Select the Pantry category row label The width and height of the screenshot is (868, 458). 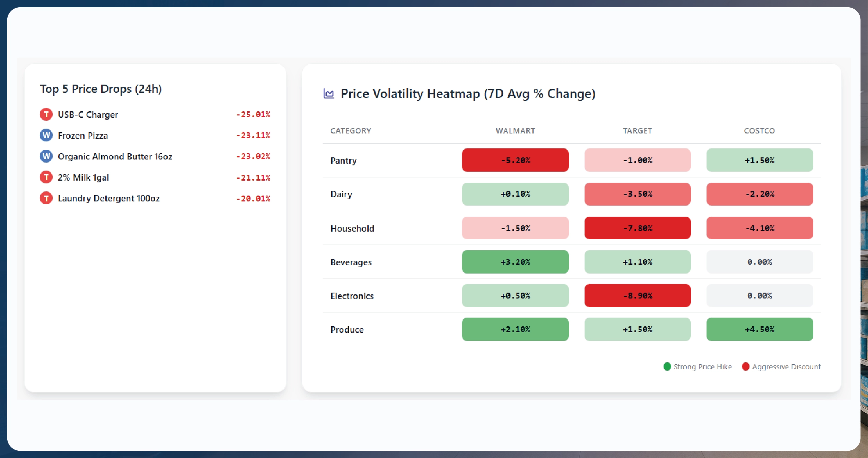point(343,160)
